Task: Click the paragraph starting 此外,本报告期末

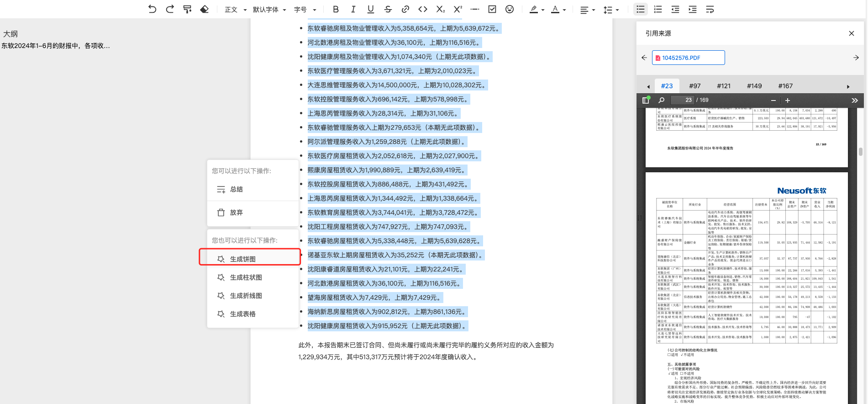Action: point(426,351)
